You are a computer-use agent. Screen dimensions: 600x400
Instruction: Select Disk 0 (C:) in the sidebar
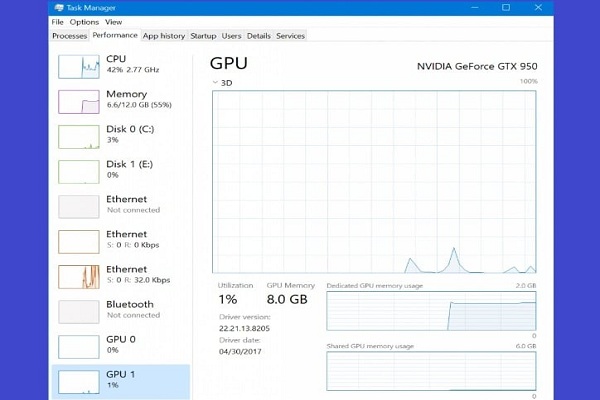pyautogui.click(x=121, y=137)
